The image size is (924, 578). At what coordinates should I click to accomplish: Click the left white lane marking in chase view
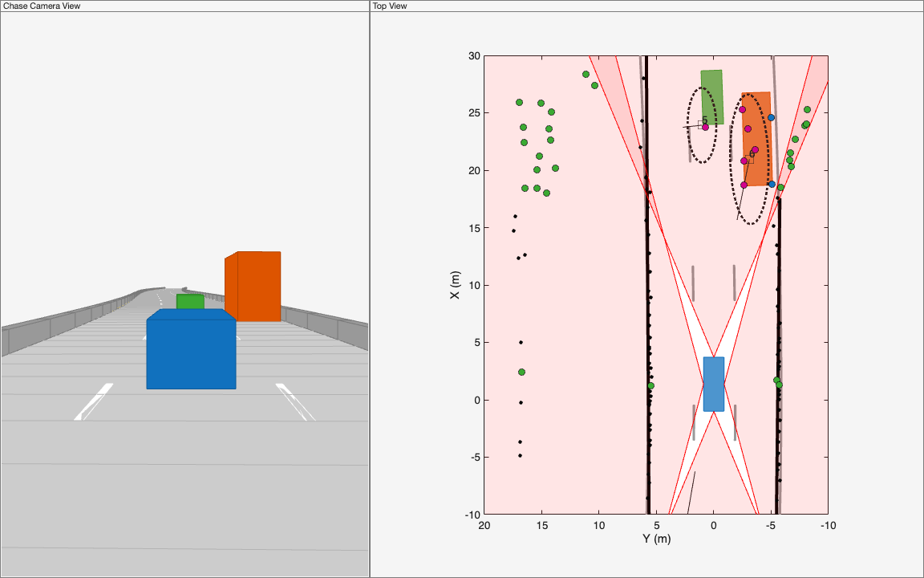93,401
